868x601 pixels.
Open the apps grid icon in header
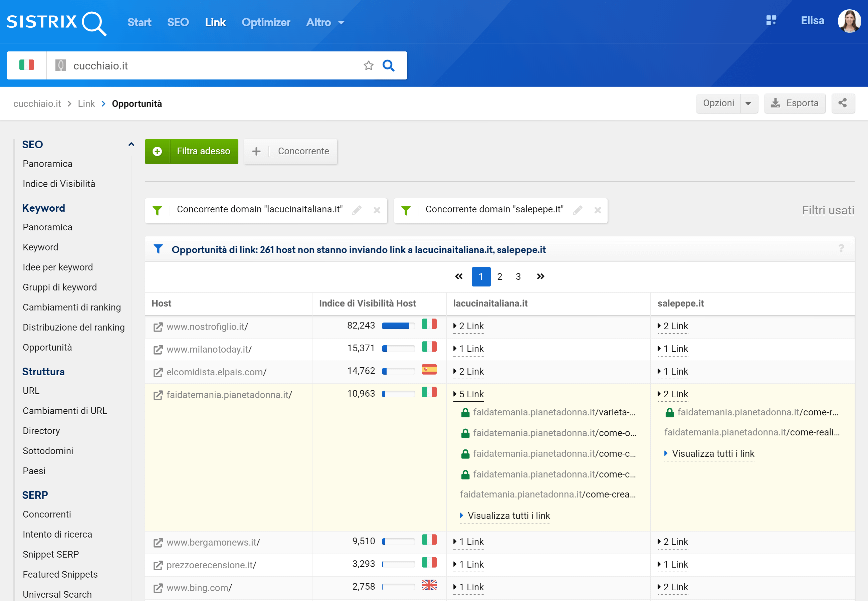point(771,20)
